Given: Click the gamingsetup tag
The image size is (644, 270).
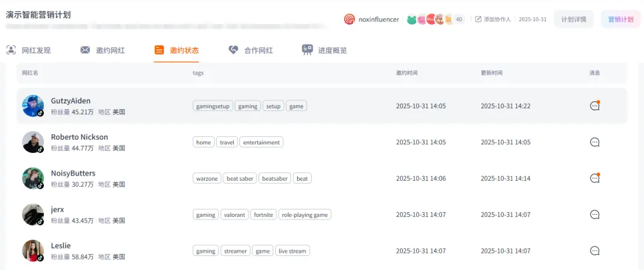Looking at the screenshot, I should pos(213,106).
